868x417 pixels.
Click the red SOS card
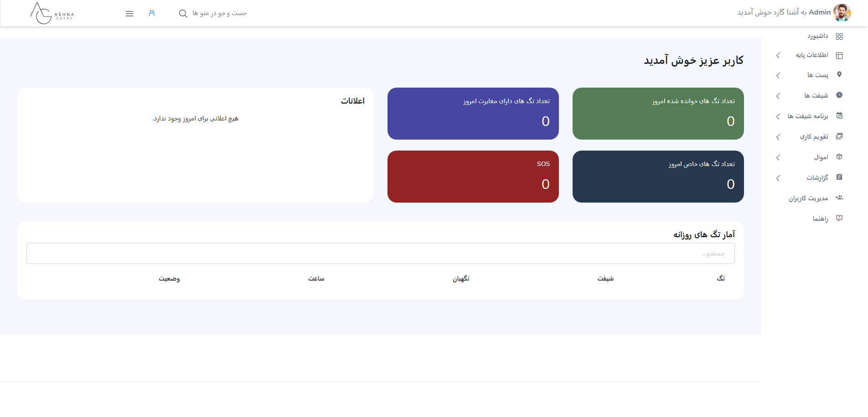[473, 177]
